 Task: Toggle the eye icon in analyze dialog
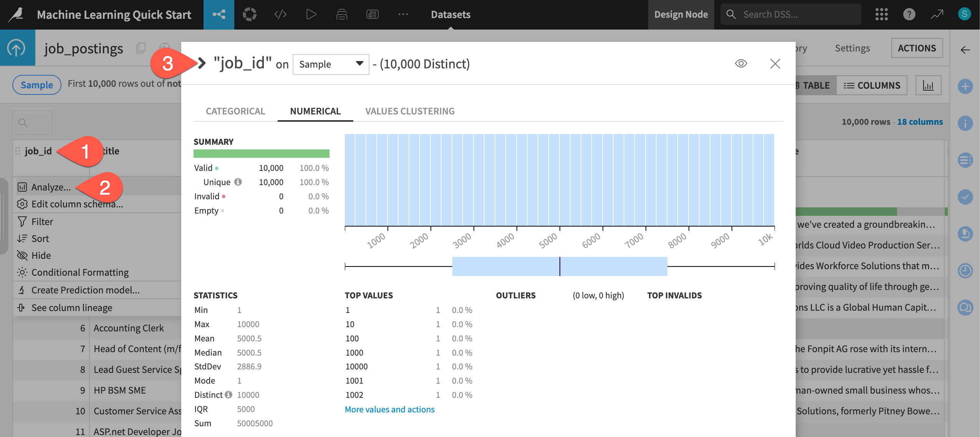(x=741, y=64)
